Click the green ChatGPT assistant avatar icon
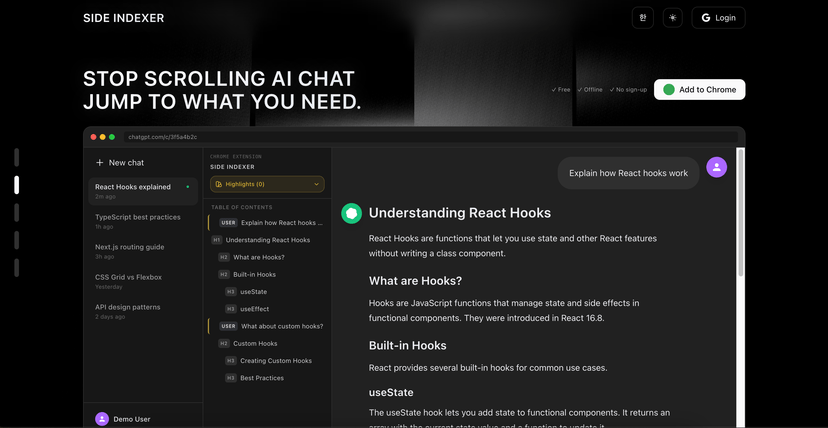 coord(351,213)
